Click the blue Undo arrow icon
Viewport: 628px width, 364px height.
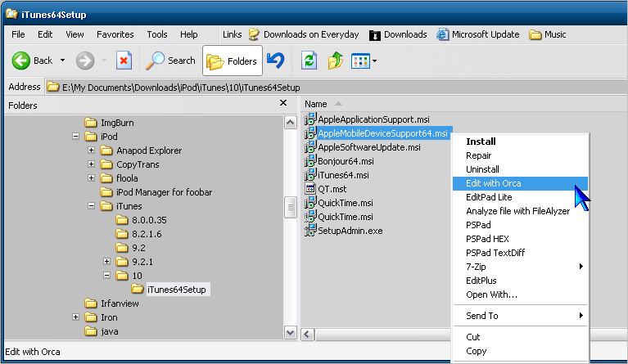[276, 61]
